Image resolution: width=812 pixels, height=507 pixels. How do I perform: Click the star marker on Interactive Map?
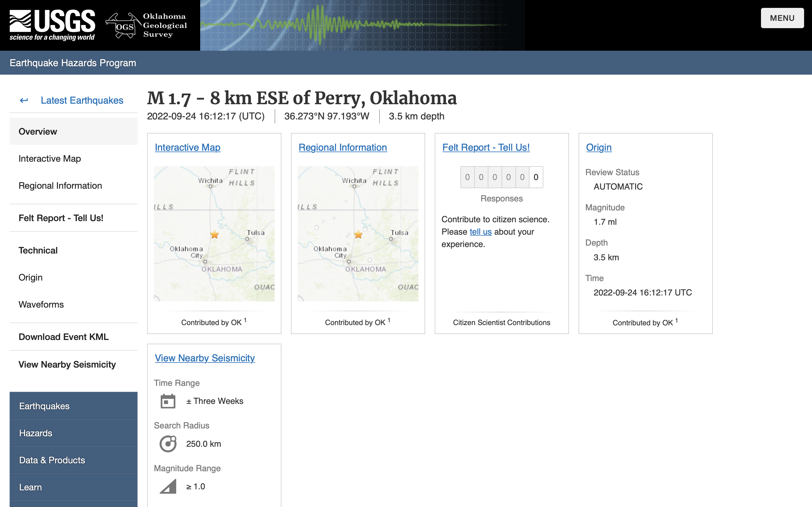[214, 234]
